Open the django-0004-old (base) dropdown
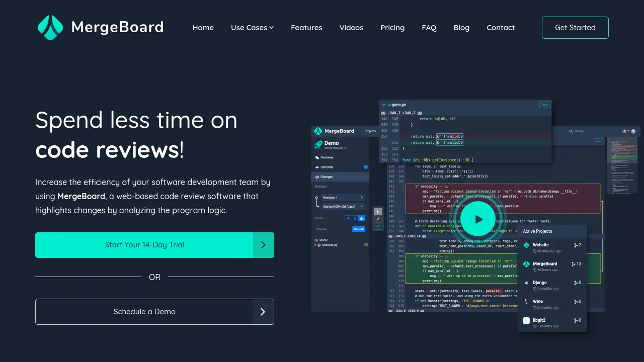Screen dimensions: 644x362 [343, 206]
